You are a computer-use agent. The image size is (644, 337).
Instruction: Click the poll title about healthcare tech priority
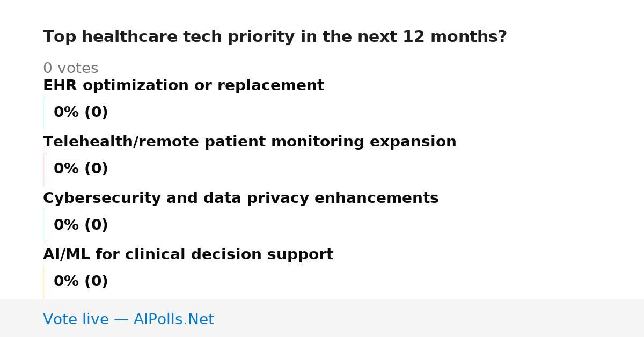[x=275, y=37]
